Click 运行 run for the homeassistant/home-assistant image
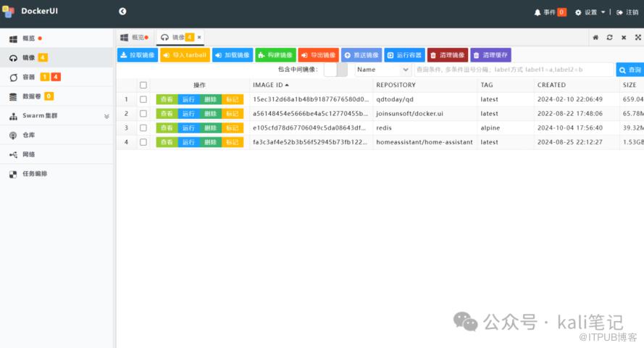 click(x=188, y=142)
